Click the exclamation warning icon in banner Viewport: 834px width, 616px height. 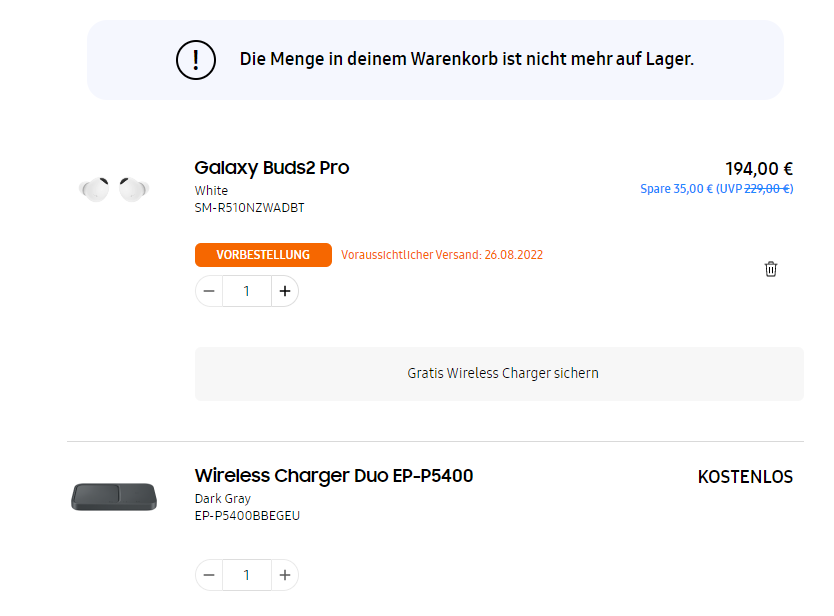click(x=196, y=60)
